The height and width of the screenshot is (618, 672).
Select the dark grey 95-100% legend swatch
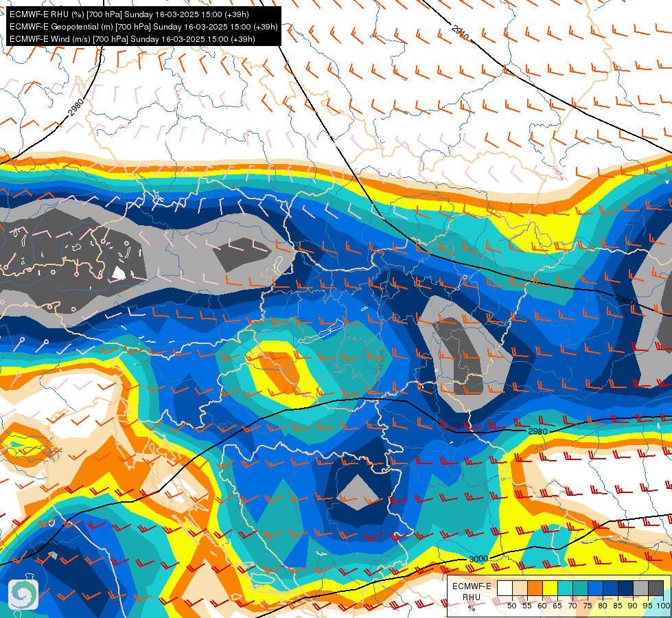(x=656, y=588)
